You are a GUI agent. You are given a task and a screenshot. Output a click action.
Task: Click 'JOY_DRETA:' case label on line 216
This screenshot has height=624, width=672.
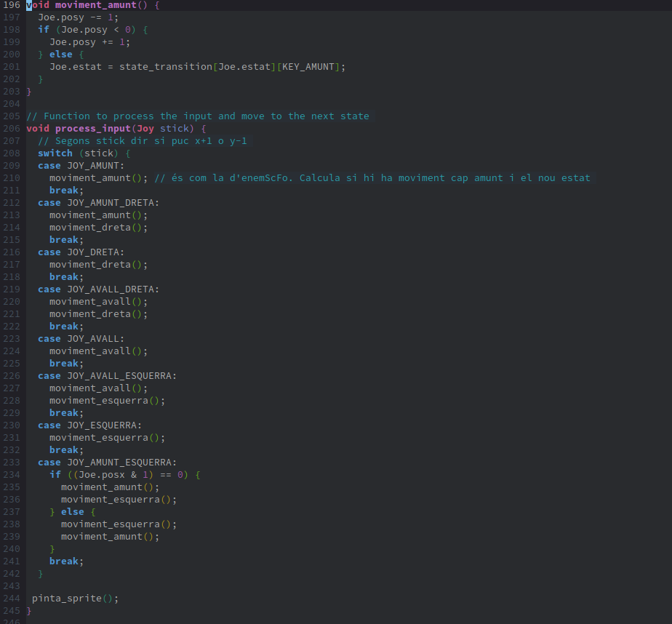pos(95,252)
